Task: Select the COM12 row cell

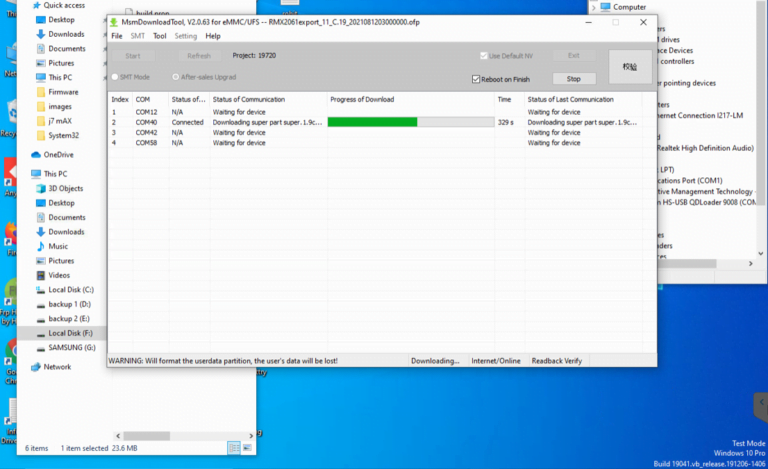Action: coord(146,112)
